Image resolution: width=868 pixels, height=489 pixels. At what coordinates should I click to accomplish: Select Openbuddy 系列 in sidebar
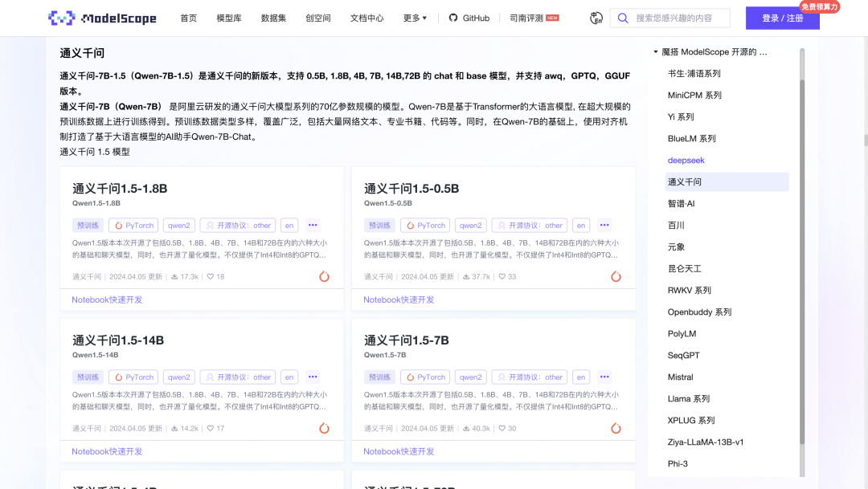(700, 312)
